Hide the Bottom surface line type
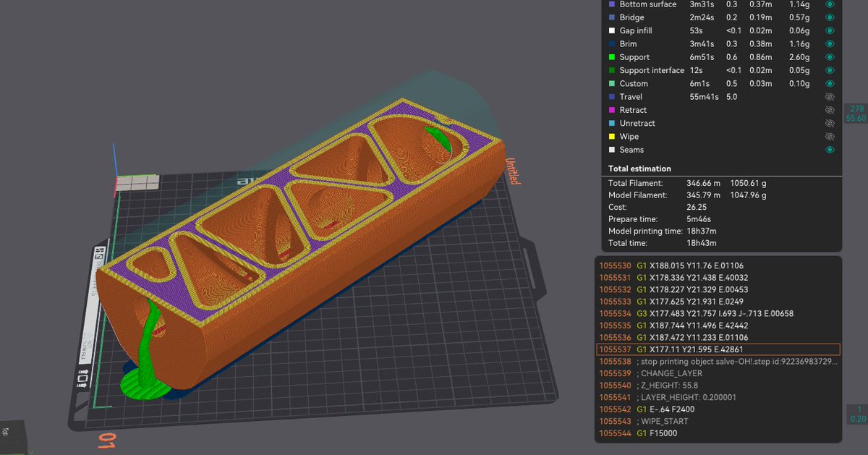The width and height of the screenshot is (868, 455). pyautogui.click(x=830, y=4)
